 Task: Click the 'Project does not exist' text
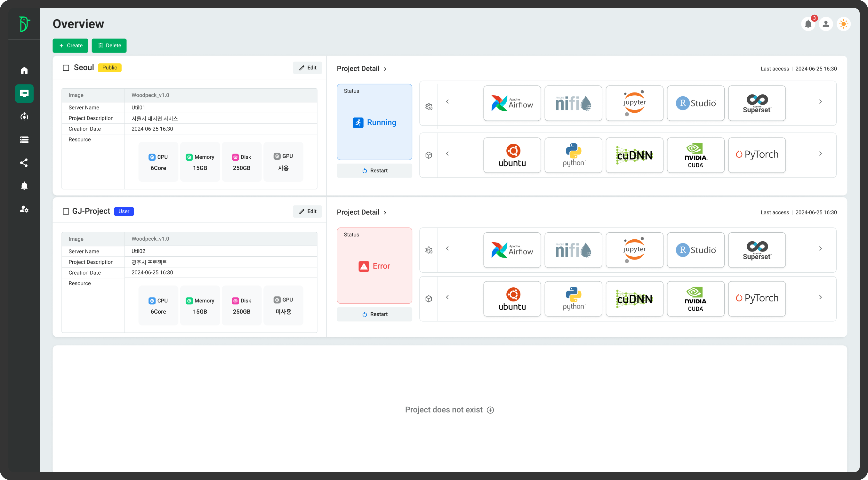click(444, 410)
